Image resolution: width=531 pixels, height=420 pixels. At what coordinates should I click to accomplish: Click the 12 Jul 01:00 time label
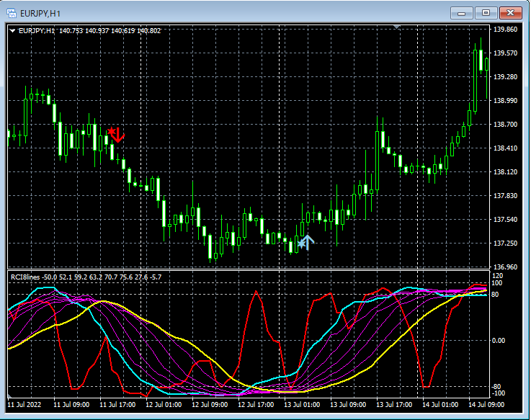(x=164, y=405)
